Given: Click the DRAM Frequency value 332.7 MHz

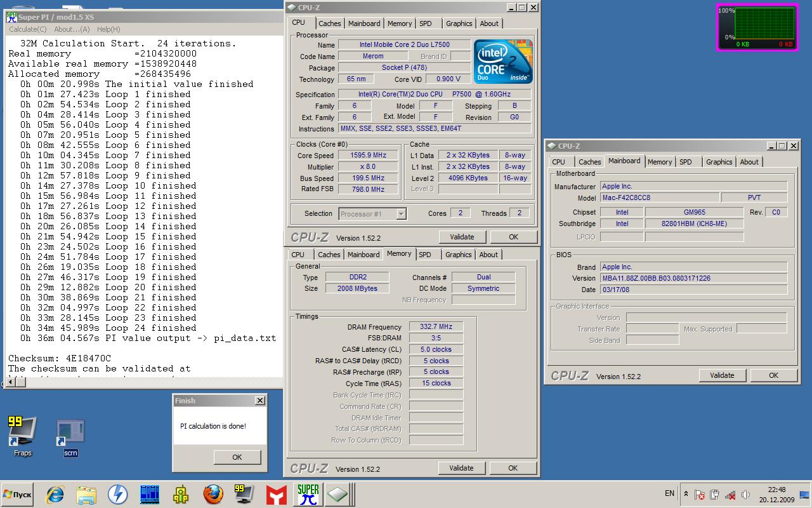Looking at the screenshot, I should (435, 327).
